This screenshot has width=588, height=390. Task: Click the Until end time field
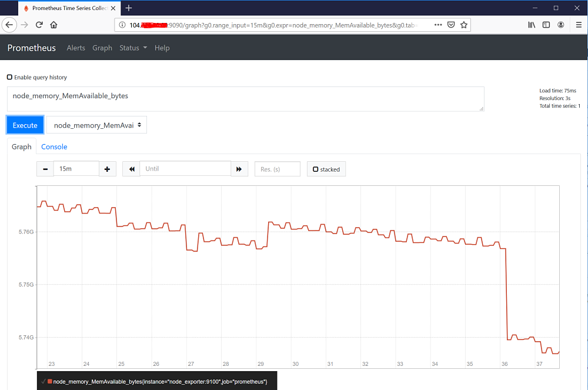[x=185, y=169]
